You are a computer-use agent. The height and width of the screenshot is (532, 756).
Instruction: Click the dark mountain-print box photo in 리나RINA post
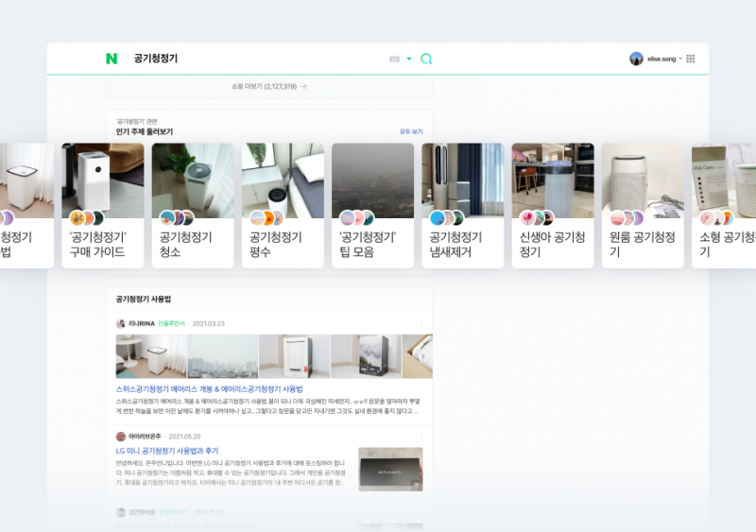coord(366,356)
